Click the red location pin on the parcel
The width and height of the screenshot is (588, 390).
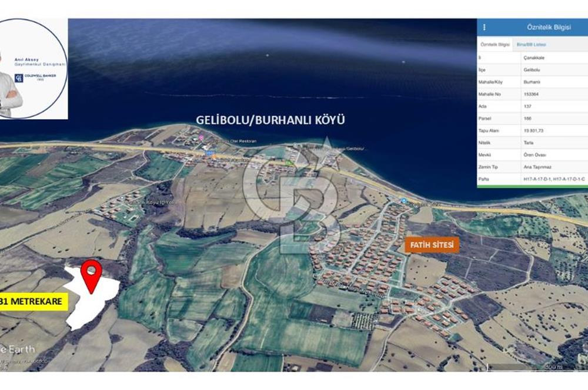(x=91, y=274)
